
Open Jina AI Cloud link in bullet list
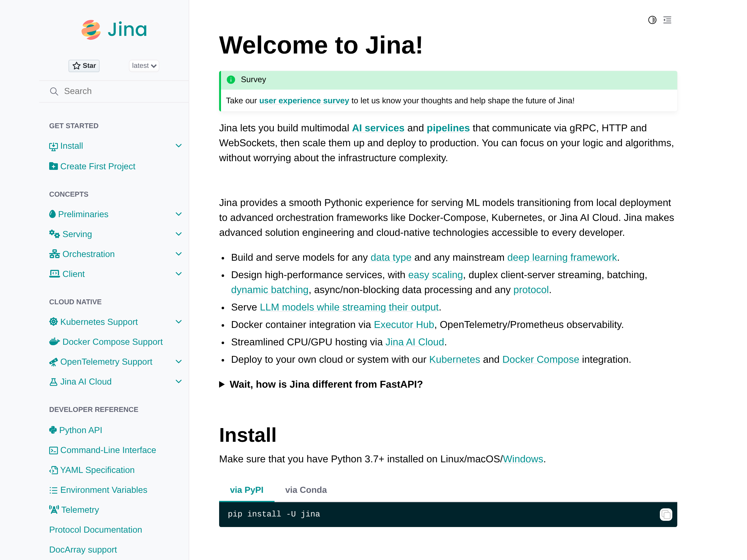415,342
